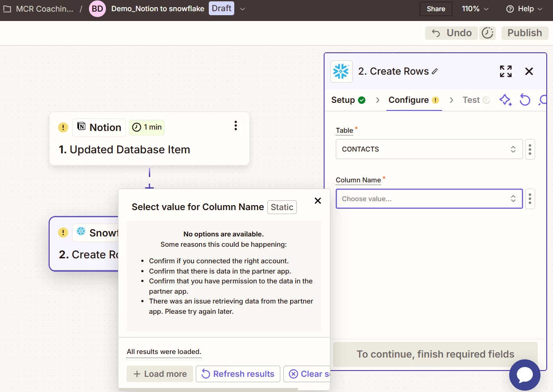Click the Snowflake icon on step 2
553x392 pixels.
81,232
